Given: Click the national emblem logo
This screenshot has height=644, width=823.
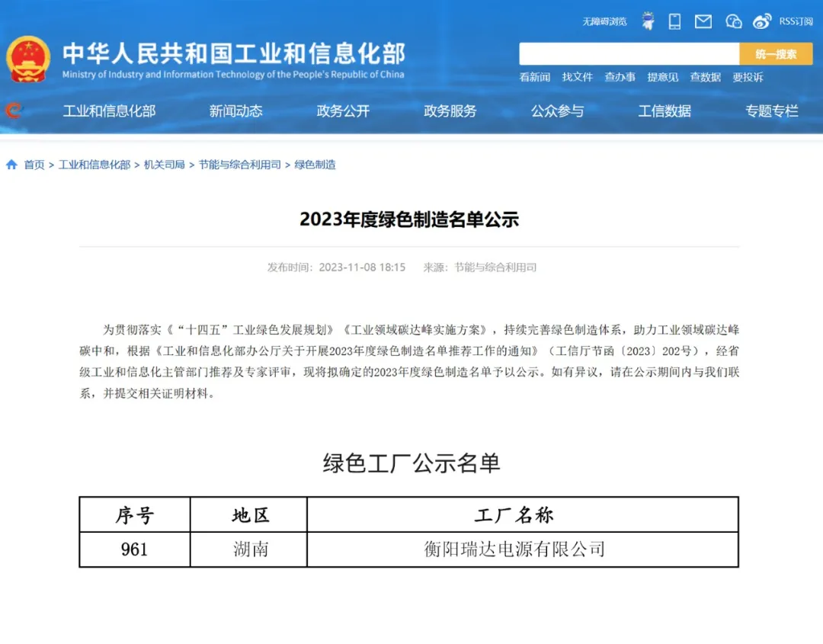Looking at the screenshot, I should [x=28, y=59].
